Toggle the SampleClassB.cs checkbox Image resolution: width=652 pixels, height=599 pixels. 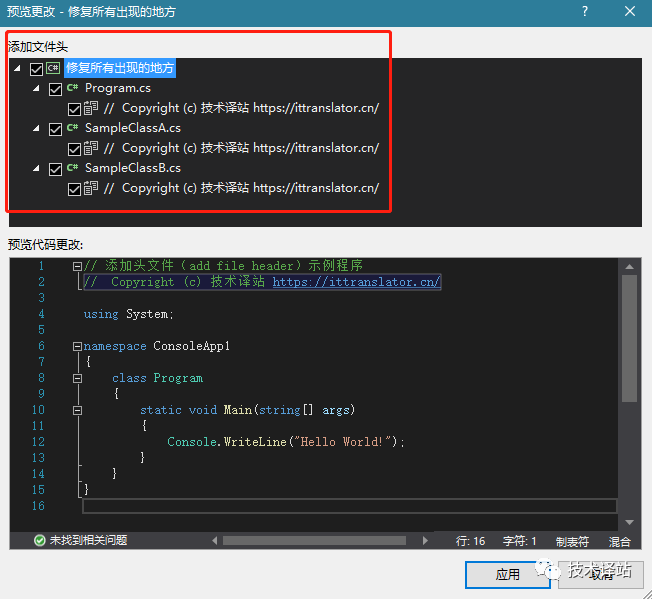[x=55, y=169]
